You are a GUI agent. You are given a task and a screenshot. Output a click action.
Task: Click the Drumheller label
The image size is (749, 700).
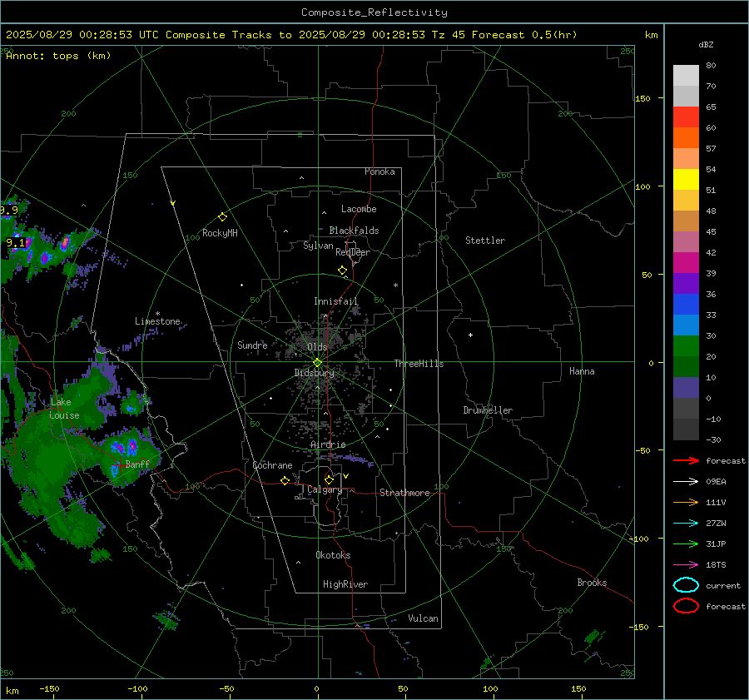tap(488, 410)
